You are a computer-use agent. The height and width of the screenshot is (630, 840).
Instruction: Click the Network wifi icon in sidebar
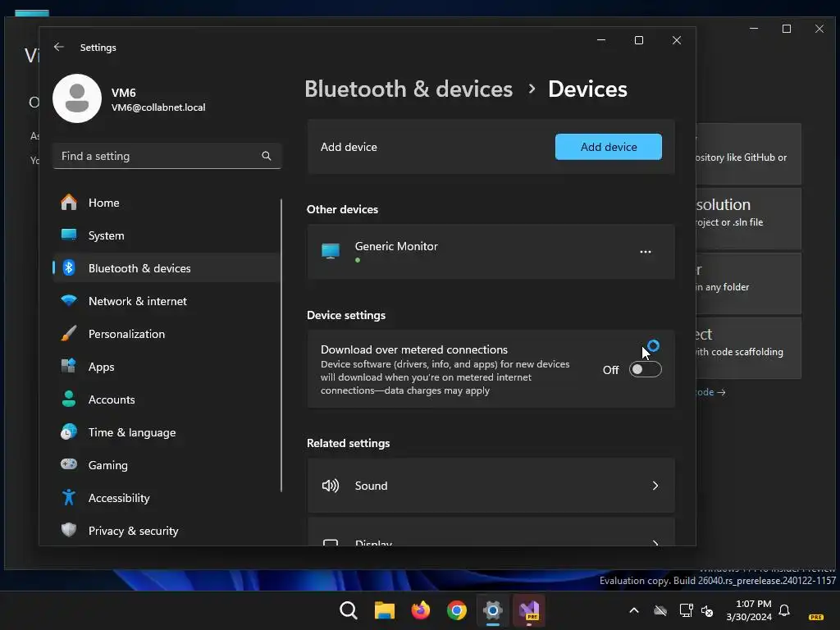69,300
